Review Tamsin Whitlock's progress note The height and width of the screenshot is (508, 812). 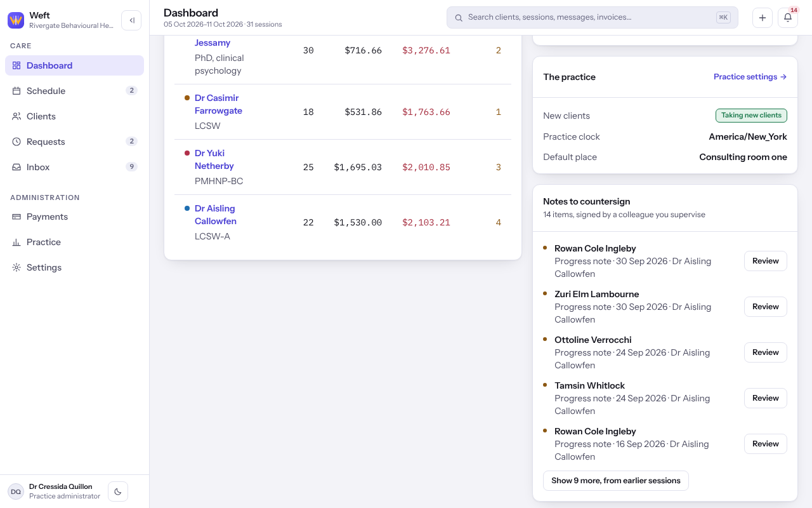766,398
